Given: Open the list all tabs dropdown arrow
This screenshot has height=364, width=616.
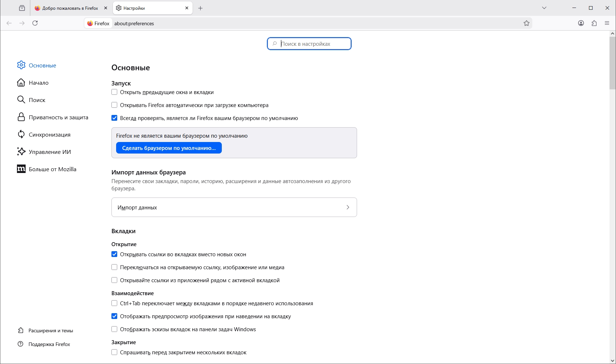Looking at the screenshot, I should tap(544, 8).
